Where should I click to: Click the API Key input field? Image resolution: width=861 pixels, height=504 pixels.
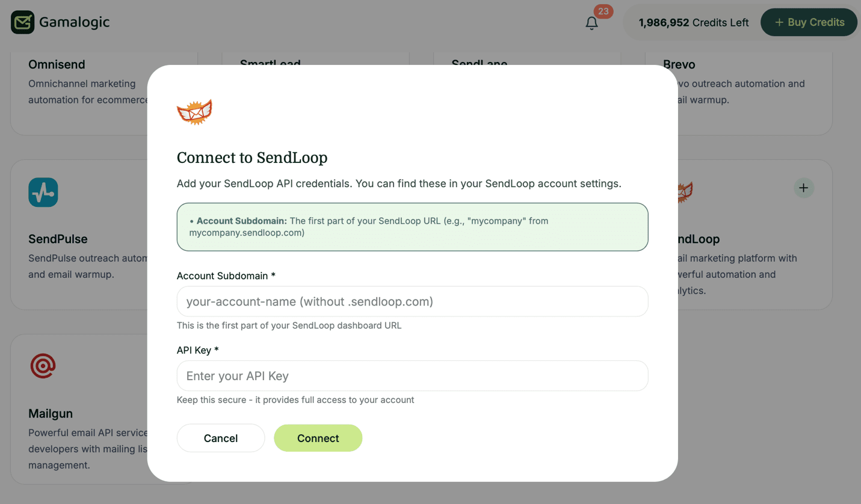click(x=412, y=375)
